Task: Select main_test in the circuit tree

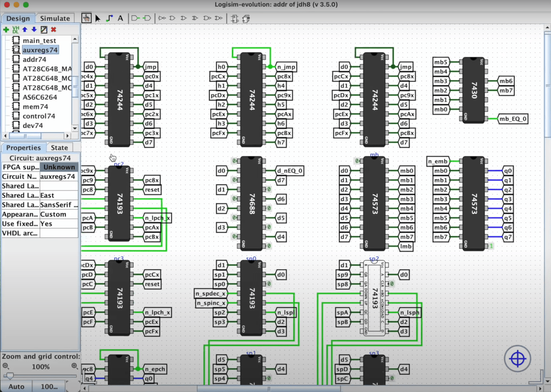Action: pyautogui.click(x=39, y=41)
